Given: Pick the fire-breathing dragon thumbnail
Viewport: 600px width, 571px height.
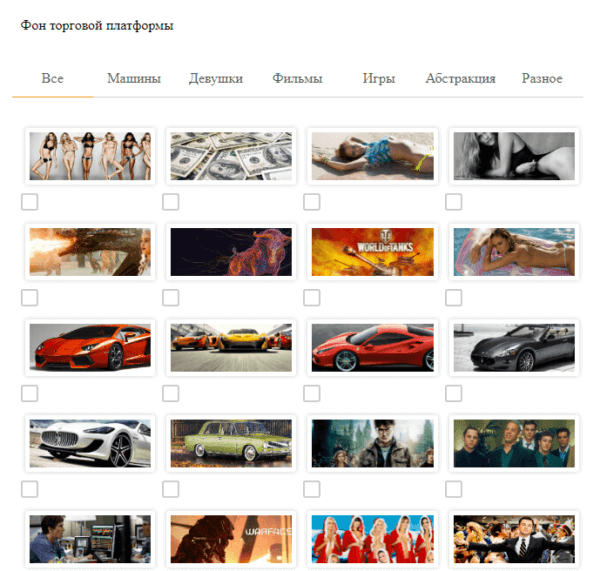Looking at the screenshot, I should point(90,252).
